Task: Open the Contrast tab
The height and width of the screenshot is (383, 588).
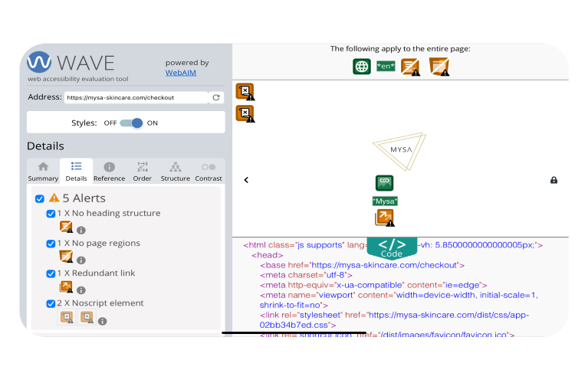Action: coord(208,172)
